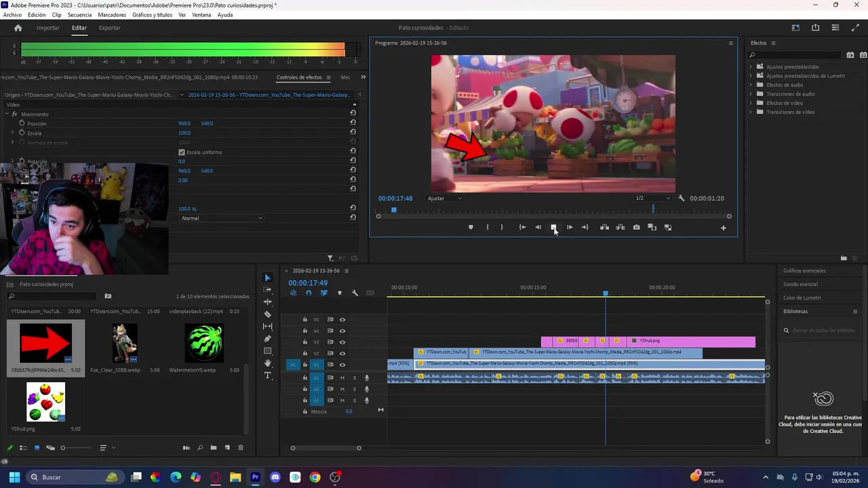
Task: Open Gráficos y títulos menu
Action: pos(152,15)
